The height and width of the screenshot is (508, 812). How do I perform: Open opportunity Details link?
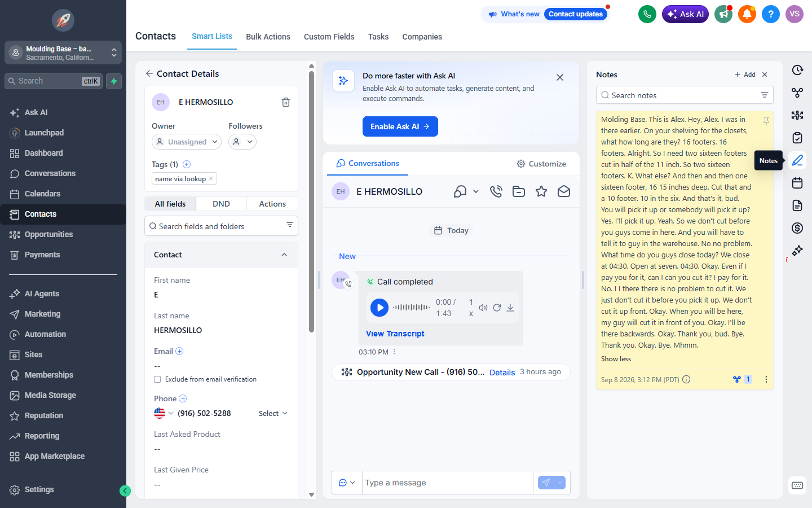point(502,373)
